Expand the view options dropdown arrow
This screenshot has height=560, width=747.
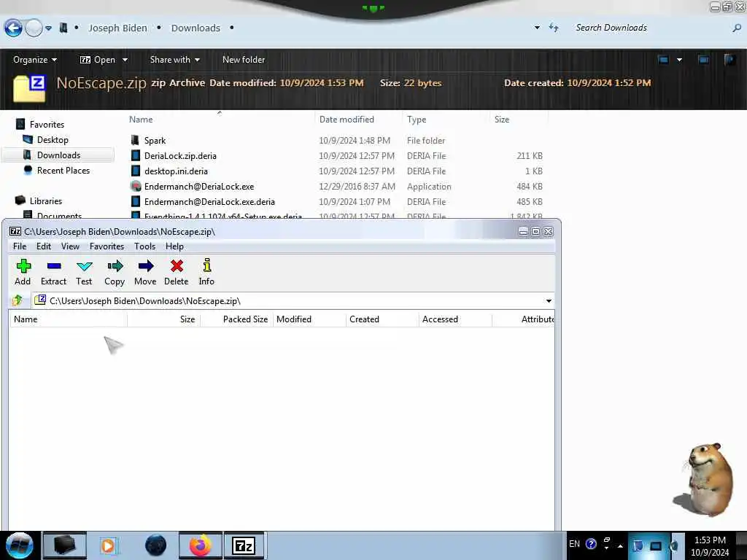click(x=679, y=60)
